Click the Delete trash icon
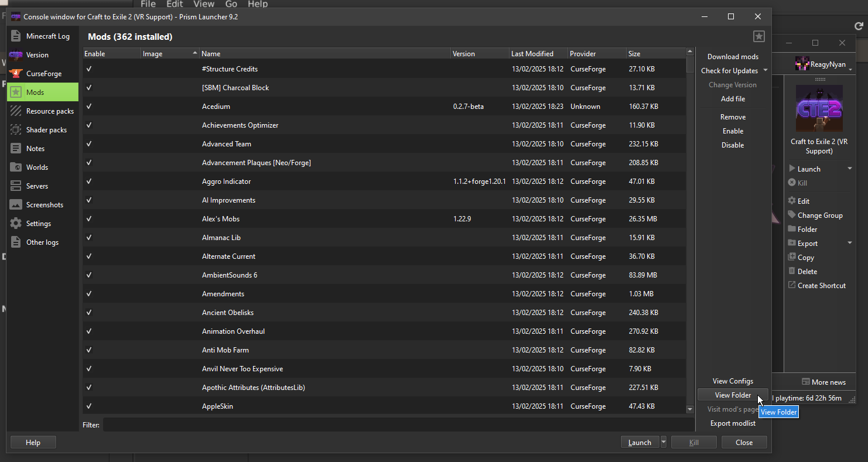 792,271
